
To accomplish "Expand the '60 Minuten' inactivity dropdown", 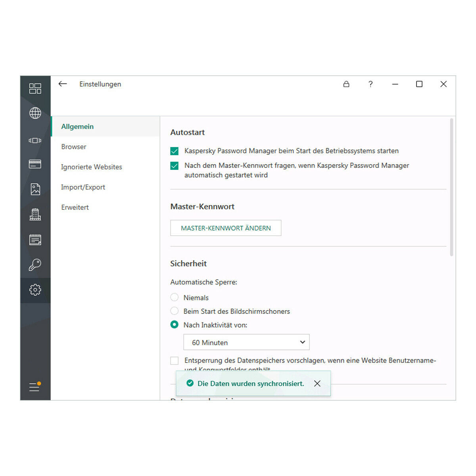I will coord(246,342).
